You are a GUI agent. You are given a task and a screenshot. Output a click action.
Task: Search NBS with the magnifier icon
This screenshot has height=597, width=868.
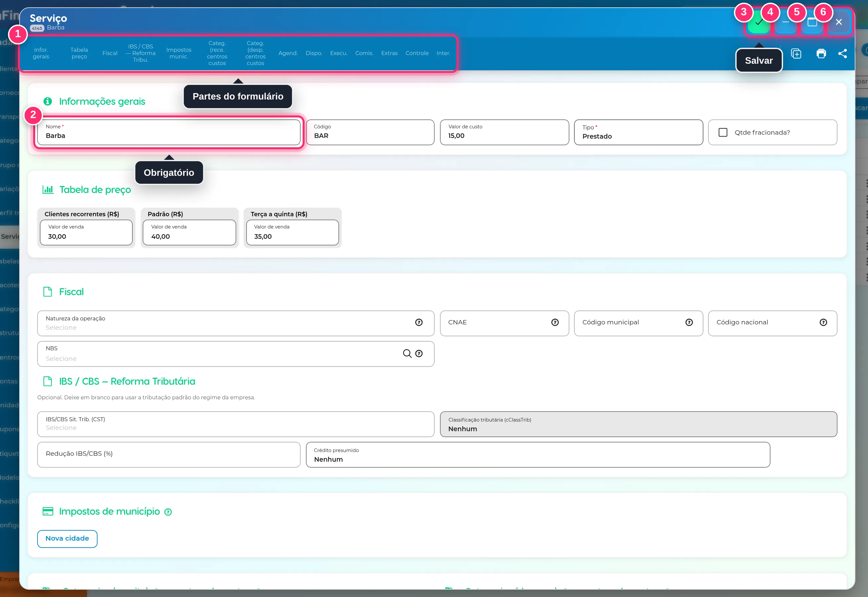[x=407, y=354]
